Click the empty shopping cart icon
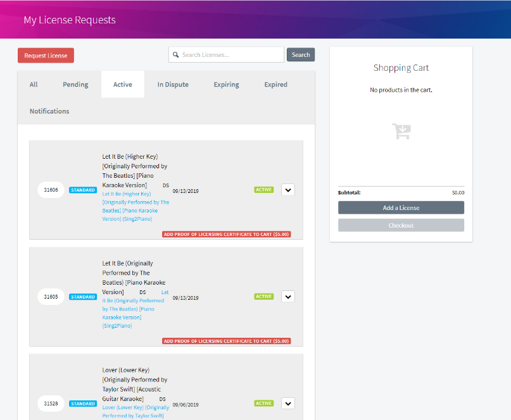 [401, 131]
